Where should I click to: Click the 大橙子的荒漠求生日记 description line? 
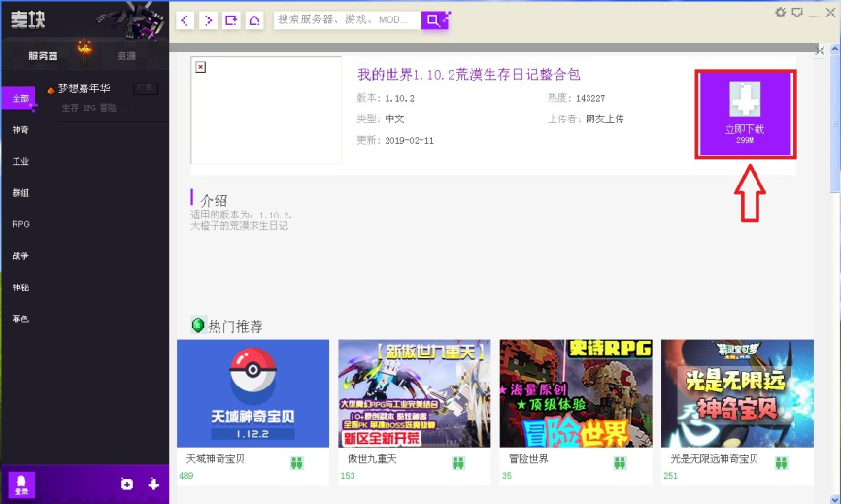(239, 225)
